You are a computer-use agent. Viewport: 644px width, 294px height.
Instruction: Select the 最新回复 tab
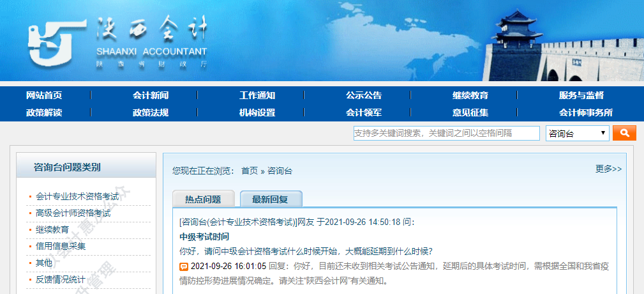pyautogui.click(x=271, y=199)
